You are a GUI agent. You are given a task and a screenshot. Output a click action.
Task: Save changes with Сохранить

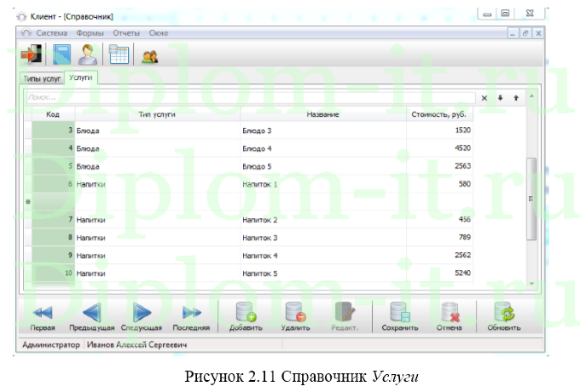click(399, 317)
